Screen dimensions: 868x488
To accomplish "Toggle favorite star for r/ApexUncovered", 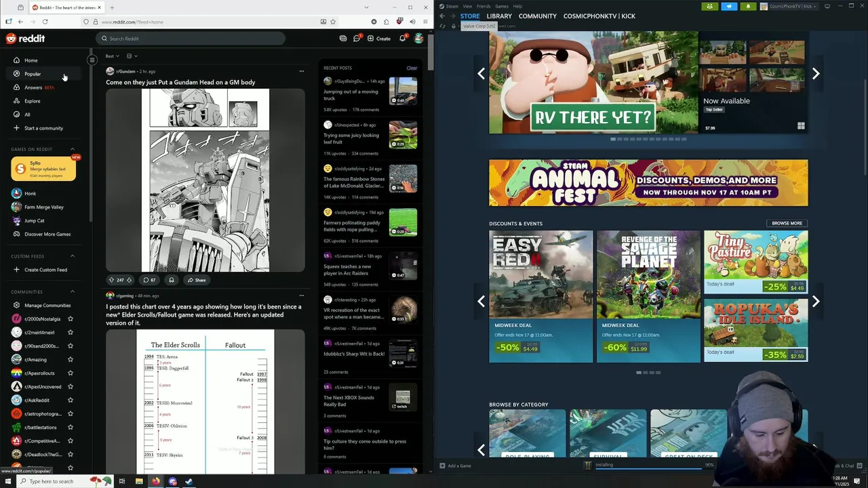I will [70, 386].
